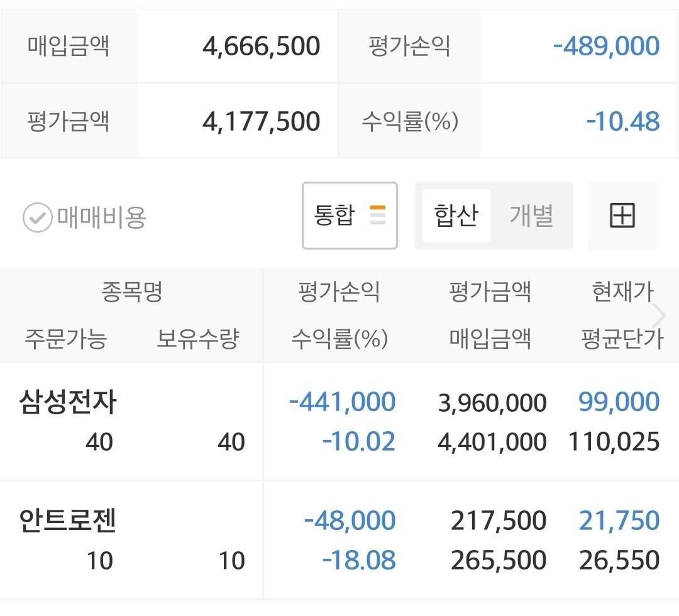Open the 통합 account selection dropdown
The image size is (679, 616).
click(350, 215)
